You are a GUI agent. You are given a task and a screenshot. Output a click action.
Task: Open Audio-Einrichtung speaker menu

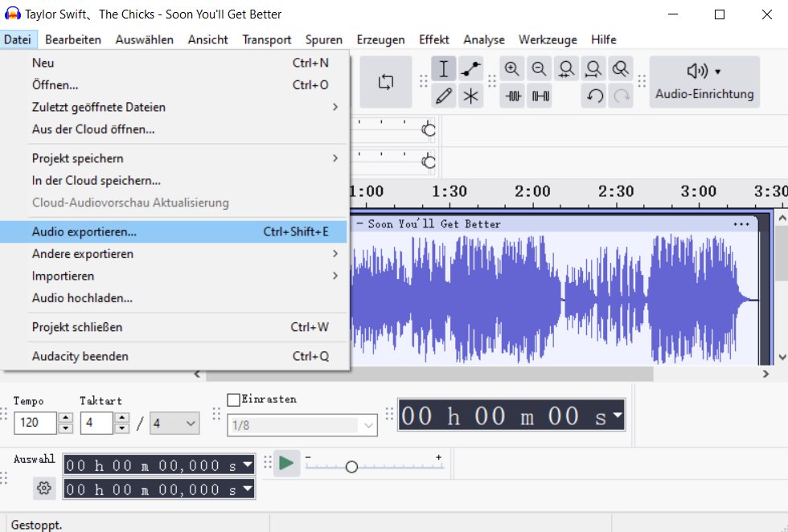tap(704, 82)
